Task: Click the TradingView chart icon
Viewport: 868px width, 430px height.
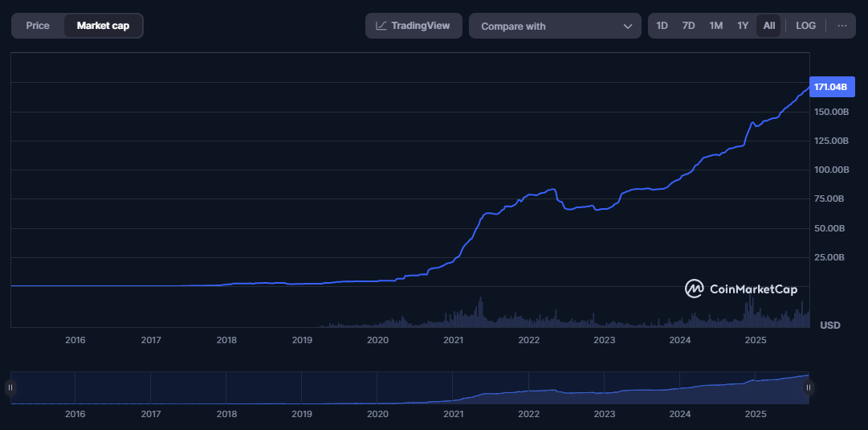Action: point(381,26)
